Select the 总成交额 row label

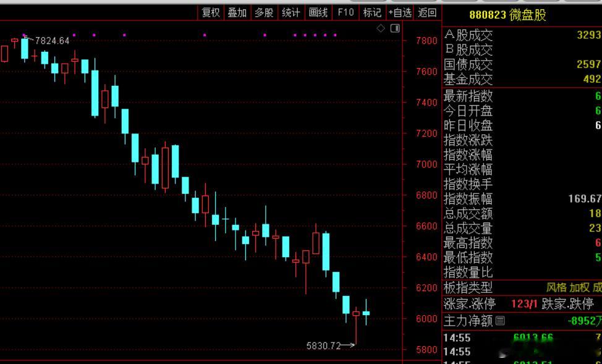point(468,213)
